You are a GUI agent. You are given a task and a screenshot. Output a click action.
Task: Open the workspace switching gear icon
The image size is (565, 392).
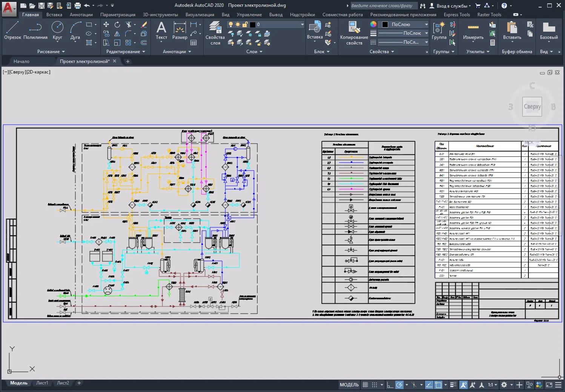504,385
